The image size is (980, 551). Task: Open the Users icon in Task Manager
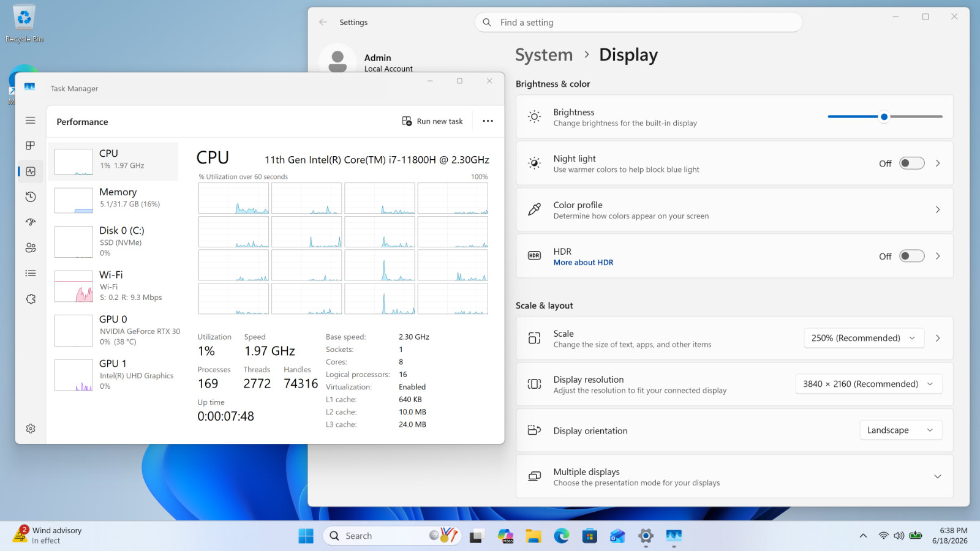point(31,248)
